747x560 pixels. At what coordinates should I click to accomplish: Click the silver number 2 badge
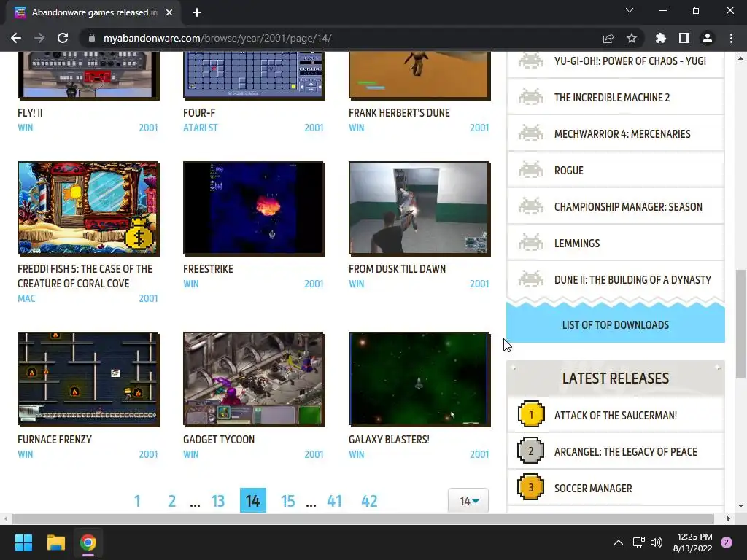[531, 451]
